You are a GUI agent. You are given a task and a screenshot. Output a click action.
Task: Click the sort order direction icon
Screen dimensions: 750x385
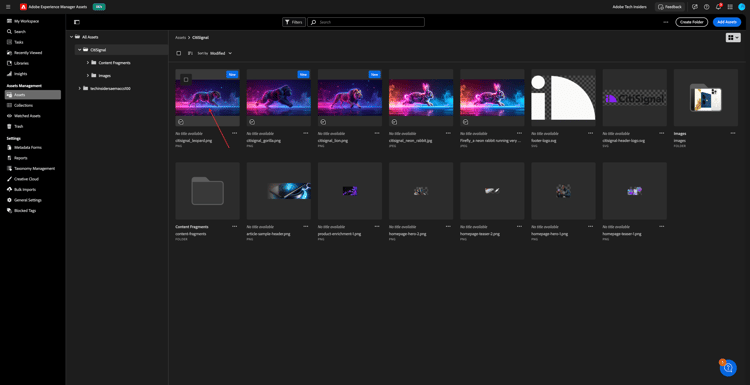coord(190,53)
